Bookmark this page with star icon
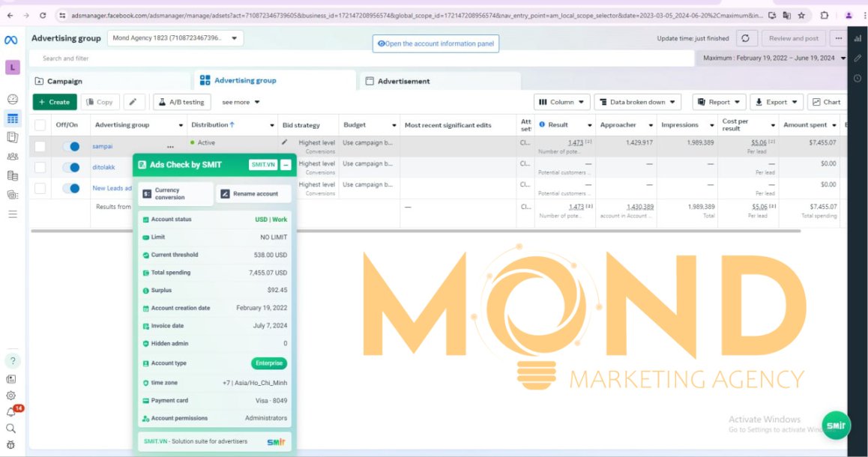The height and width of the screenshot is (457, 868). (x=801, y=16)
